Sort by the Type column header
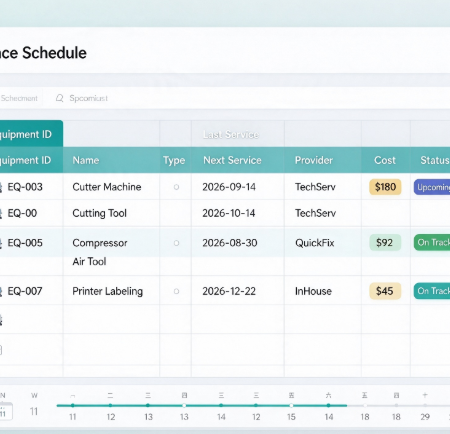 pyautogui.click(x=174, y=160)
